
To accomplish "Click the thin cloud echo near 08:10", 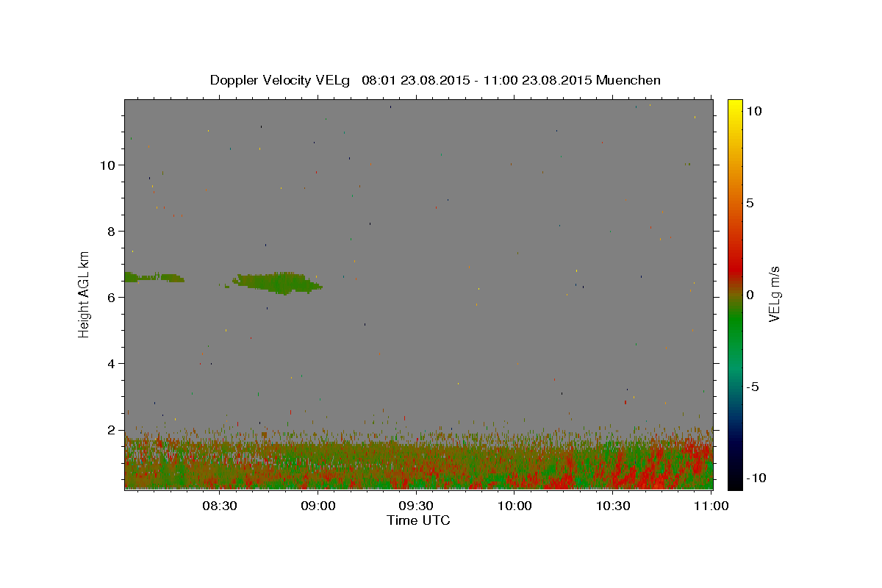I will pos(154,278).
